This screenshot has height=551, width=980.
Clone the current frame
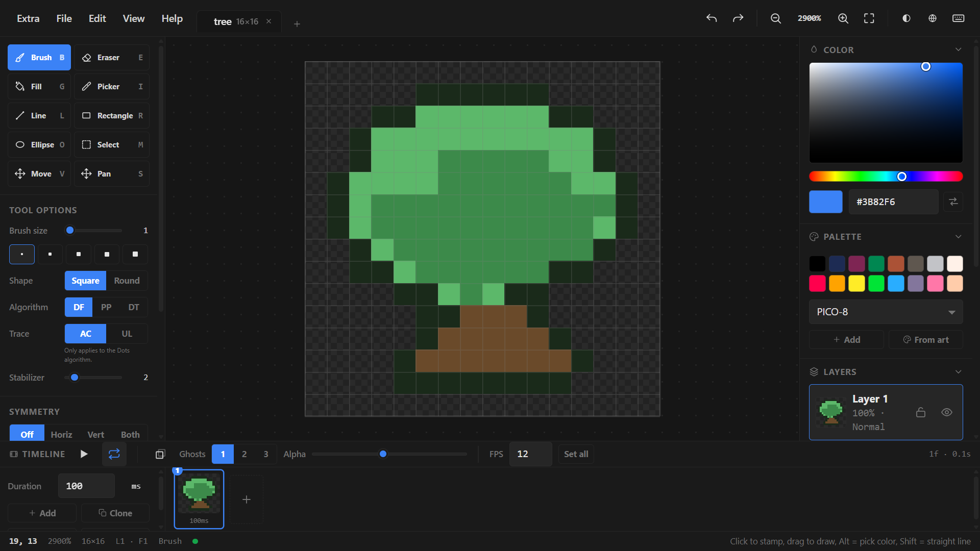[x=115, y=513]
